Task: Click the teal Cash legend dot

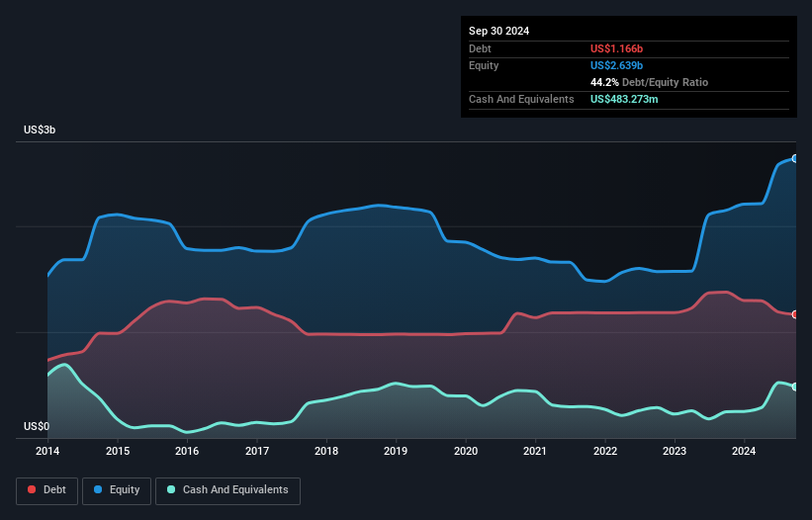Action: (171, 489)
